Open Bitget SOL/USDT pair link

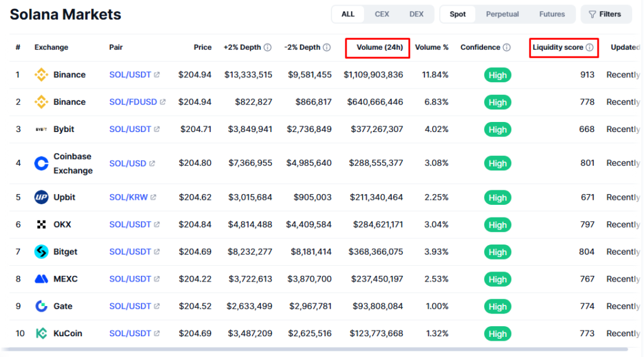(x=130, y=251)
